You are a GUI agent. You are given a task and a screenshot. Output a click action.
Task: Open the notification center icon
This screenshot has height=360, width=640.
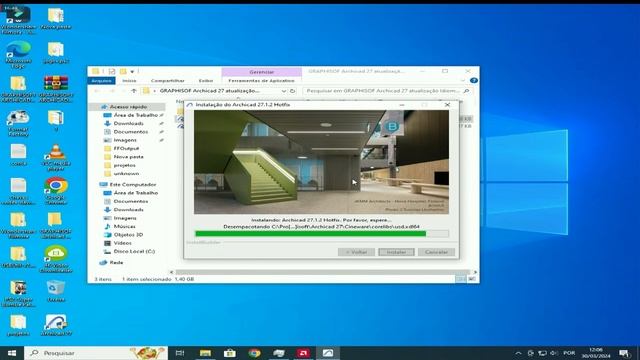[x=624, y=353]
